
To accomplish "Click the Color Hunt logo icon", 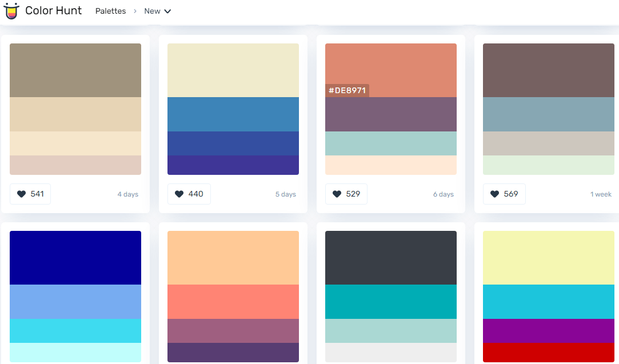I will 11,11.
